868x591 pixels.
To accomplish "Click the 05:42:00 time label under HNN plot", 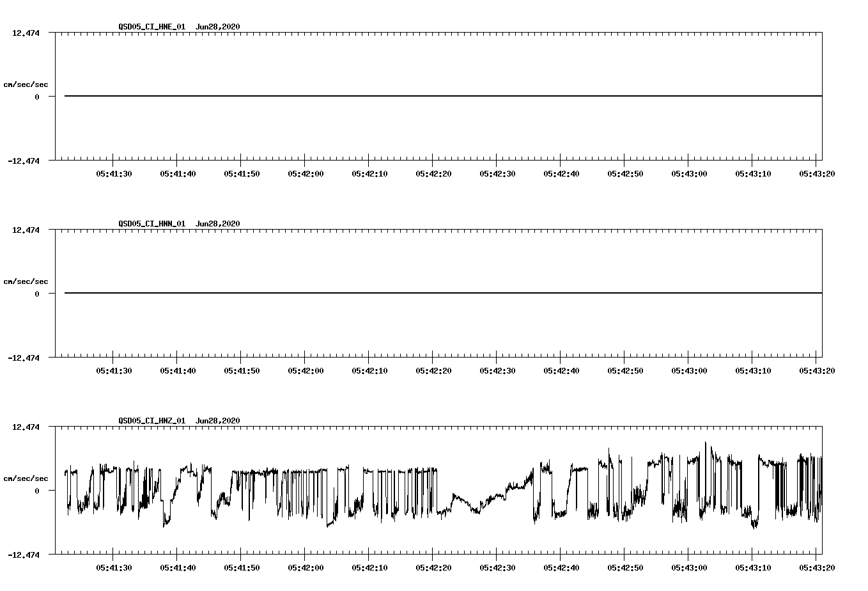I will point(306,370).
